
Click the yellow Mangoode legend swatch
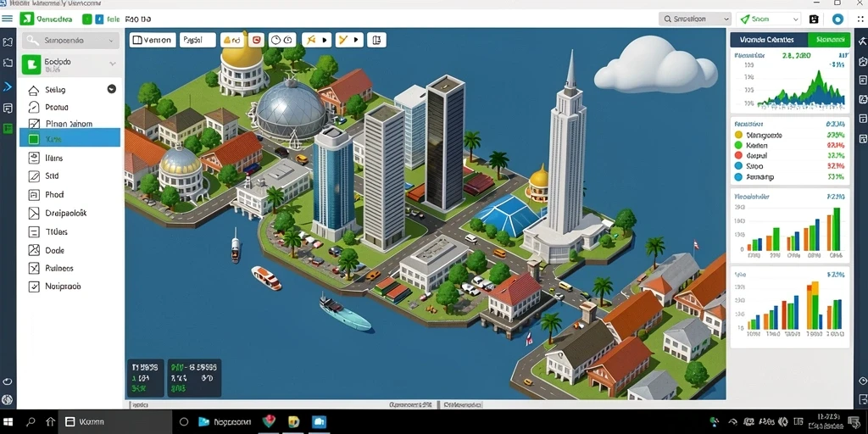click(738, 135)
